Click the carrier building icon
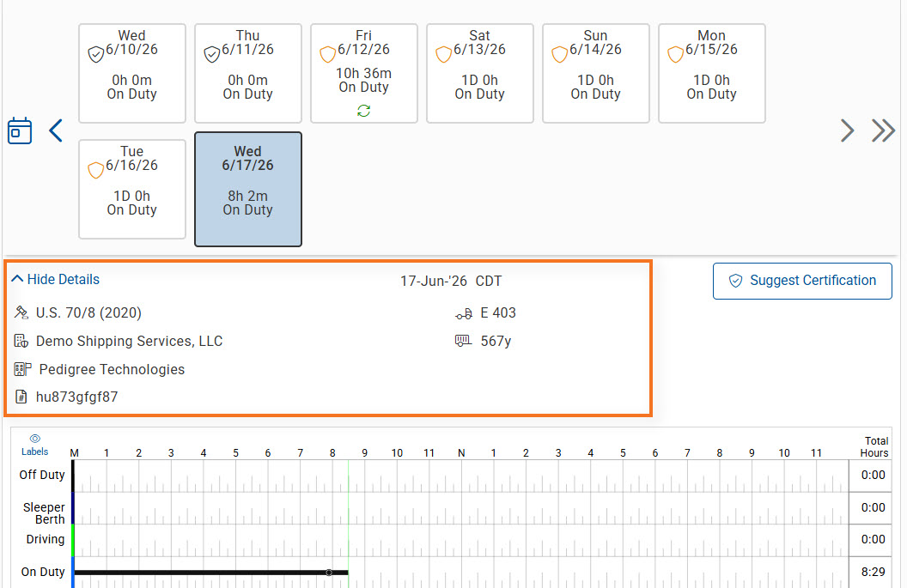The height and width of the screenshot is (588, 907). click(x=21, y=341)
